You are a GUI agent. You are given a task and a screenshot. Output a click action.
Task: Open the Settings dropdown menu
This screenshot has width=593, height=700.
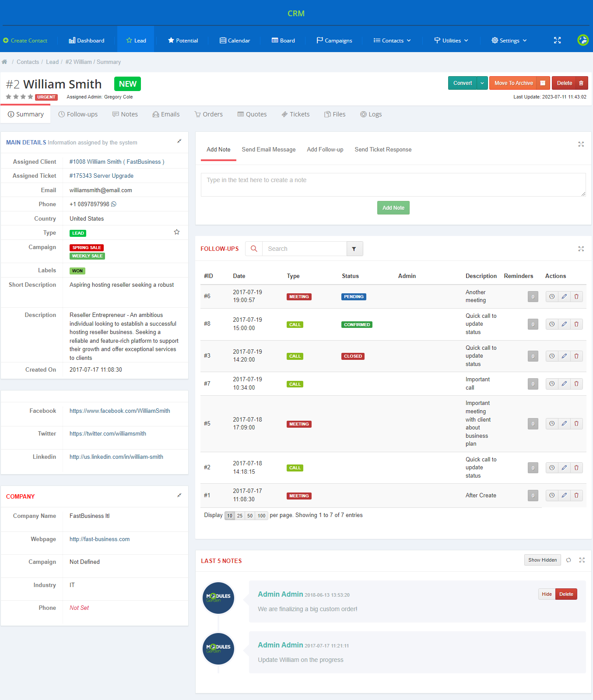[x=509, y=40]
